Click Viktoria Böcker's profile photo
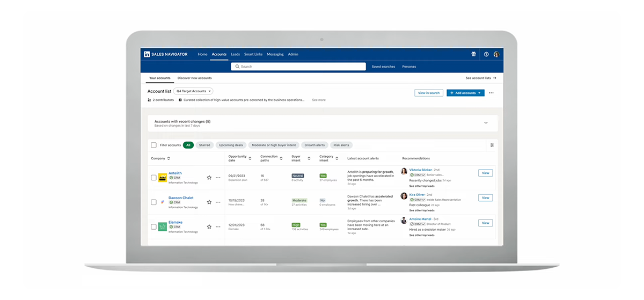 coord(404,171)
